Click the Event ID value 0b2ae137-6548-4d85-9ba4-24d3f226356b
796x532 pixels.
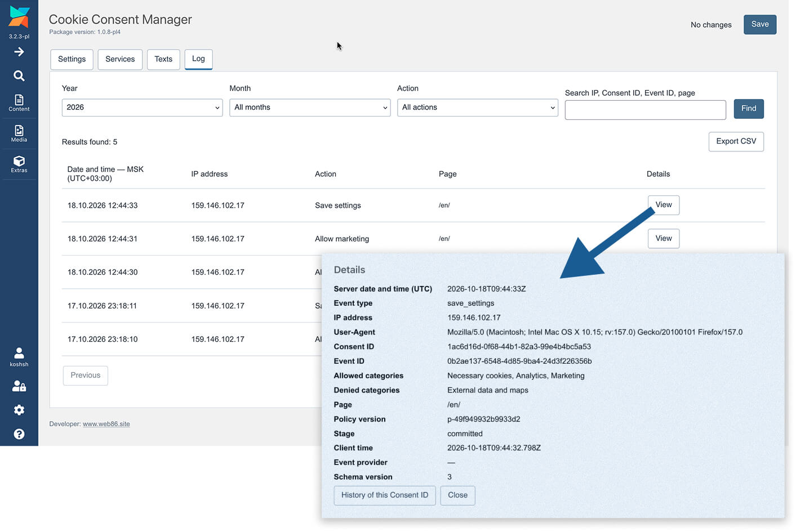[519, 361]
